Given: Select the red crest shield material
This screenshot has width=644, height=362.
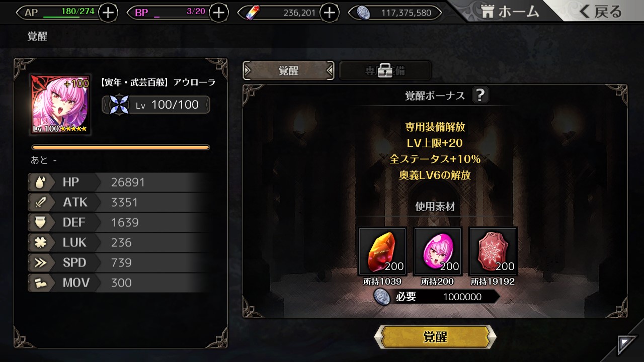Looking at the screenshot, I should 493,251.
